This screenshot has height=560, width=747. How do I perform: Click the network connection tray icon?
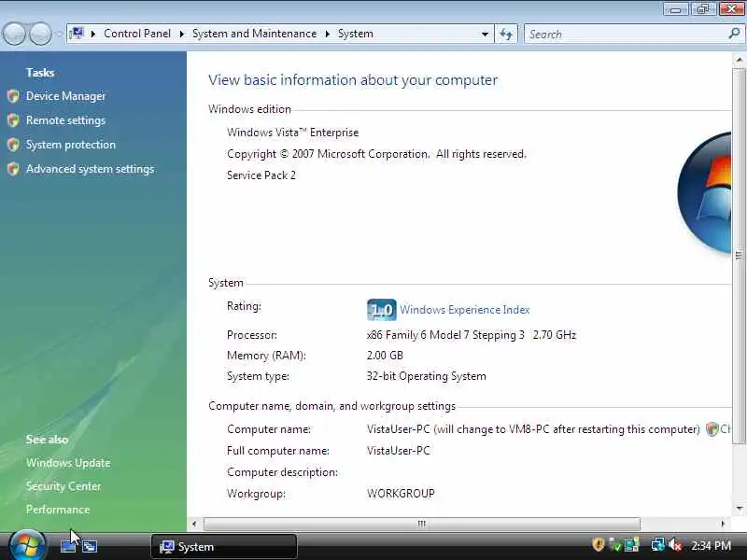coord(658,544)
